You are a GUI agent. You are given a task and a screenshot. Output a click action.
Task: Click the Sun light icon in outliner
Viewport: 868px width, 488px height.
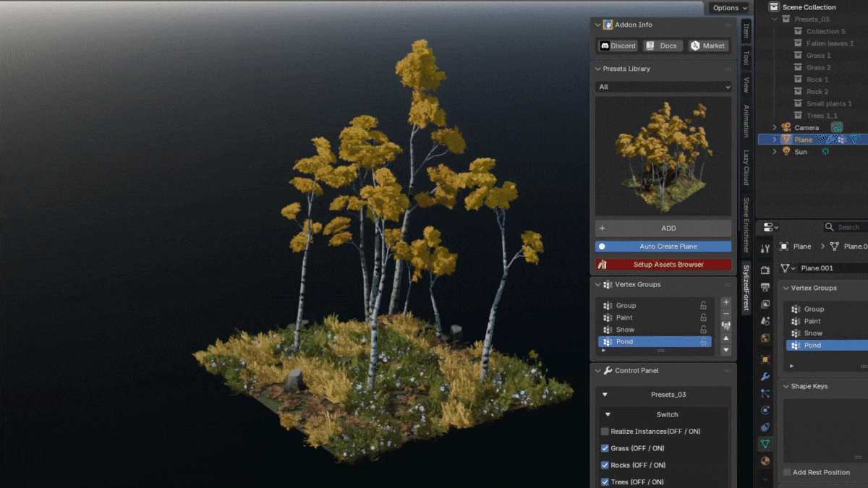point(786,152)
